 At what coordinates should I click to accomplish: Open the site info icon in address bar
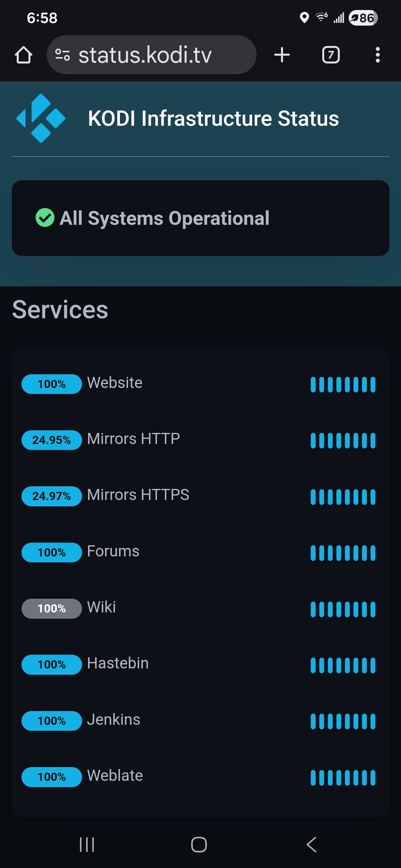coord(62,55)
